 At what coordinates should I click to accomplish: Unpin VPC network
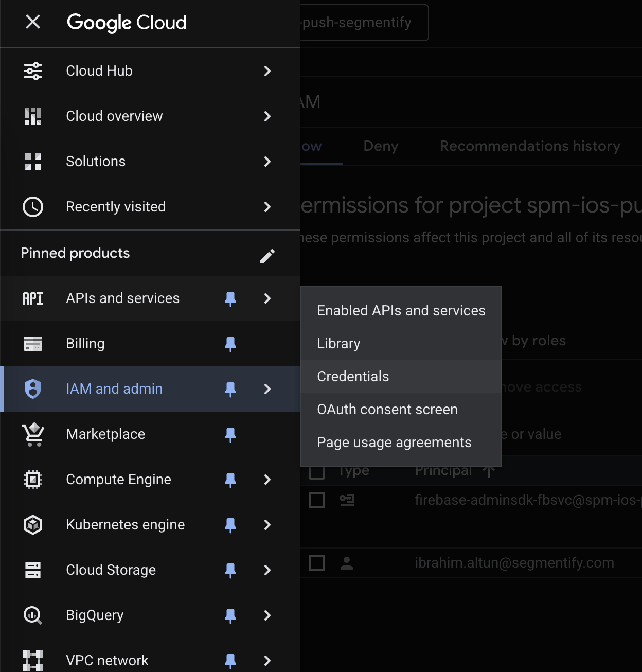pos(230,661)
